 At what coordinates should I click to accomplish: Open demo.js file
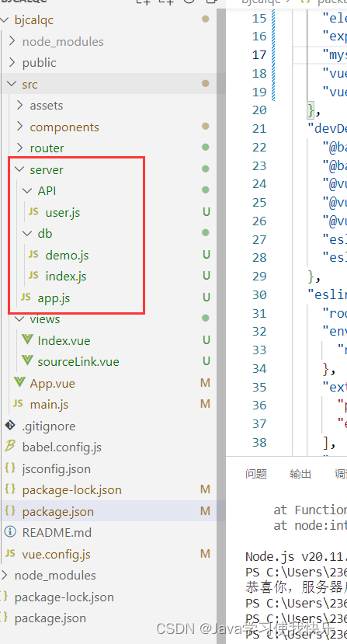point(67,255)
